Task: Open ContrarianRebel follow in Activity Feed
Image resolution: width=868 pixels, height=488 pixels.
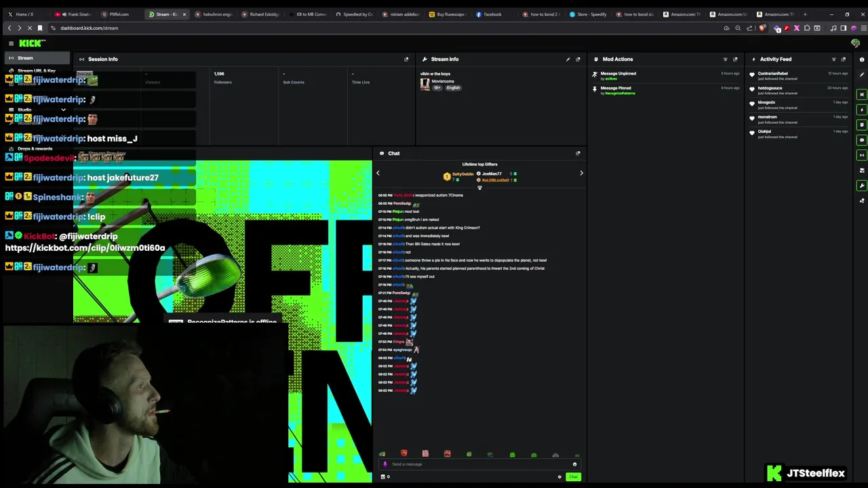Action: 773,75
